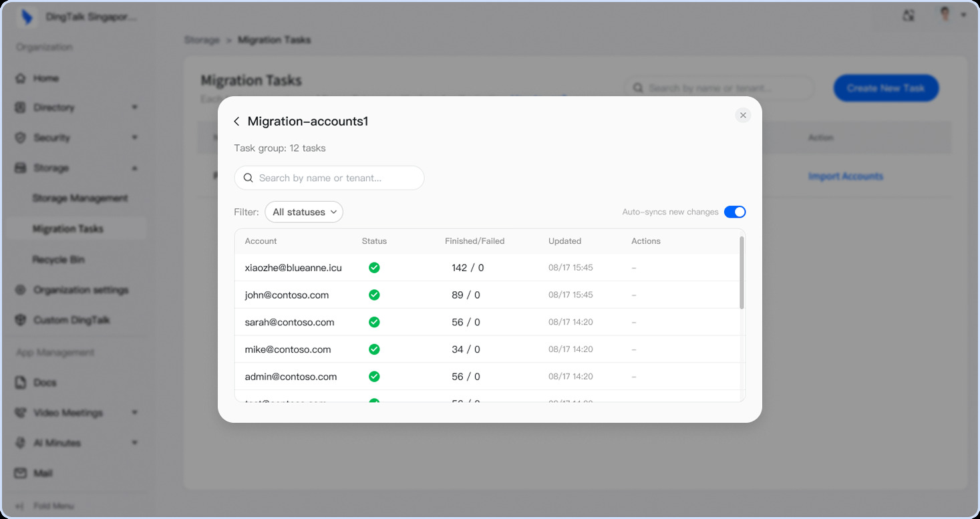
Task: Click the Organization settings gear icon
Action: [x=21, y=290]
